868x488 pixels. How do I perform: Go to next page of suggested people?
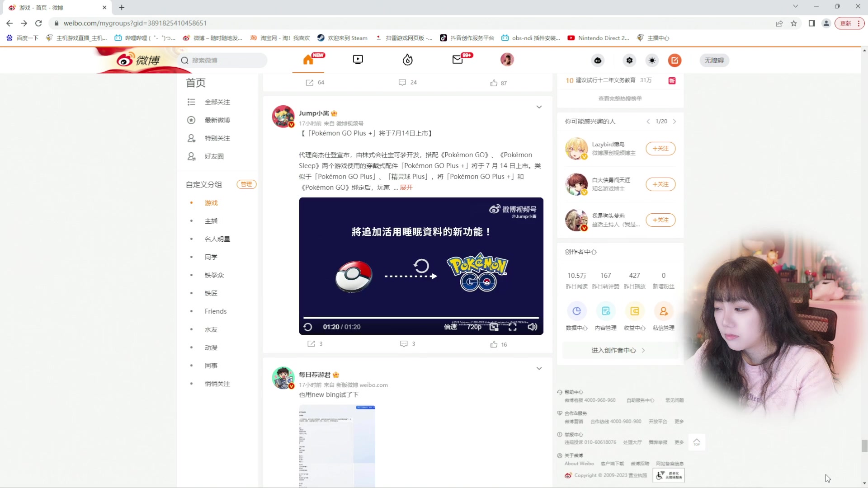coord(675,122)
